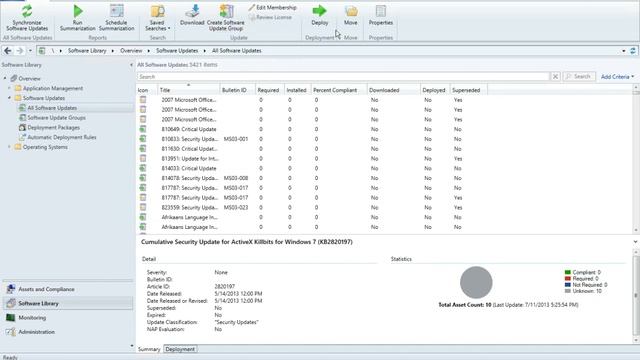Viewport: 640px width, 360px height.
Task: Click Software Updates breadcrumb segment
Action: pos(177,51)
